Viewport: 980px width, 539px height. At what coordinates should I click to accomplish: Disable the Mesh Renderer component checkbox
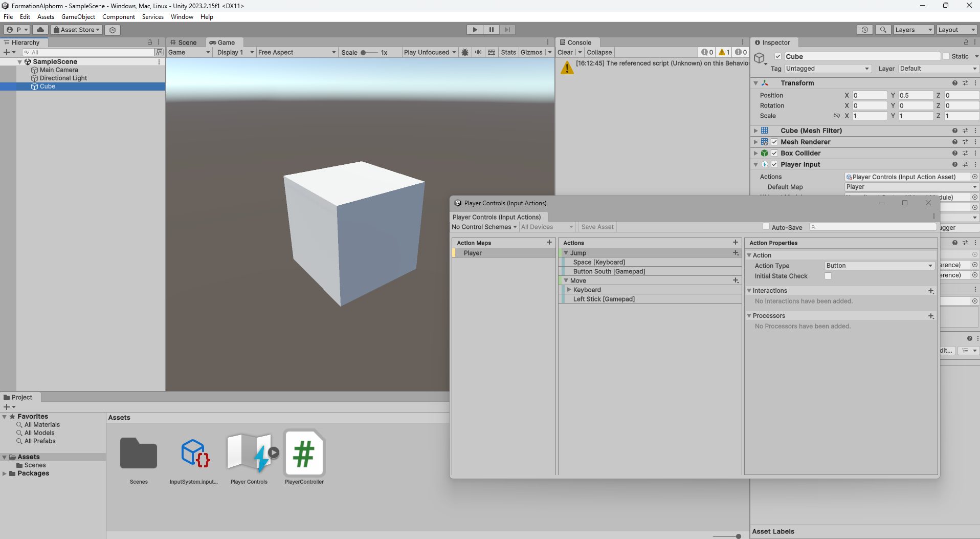[774, 142]
